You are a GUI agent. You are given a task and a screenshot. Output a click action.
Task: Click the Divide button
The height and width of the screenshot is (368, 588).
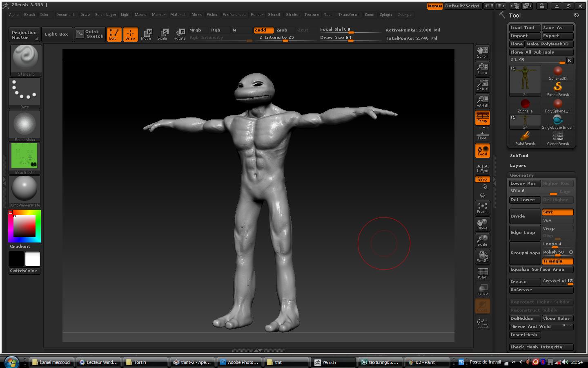click(525, 216)
